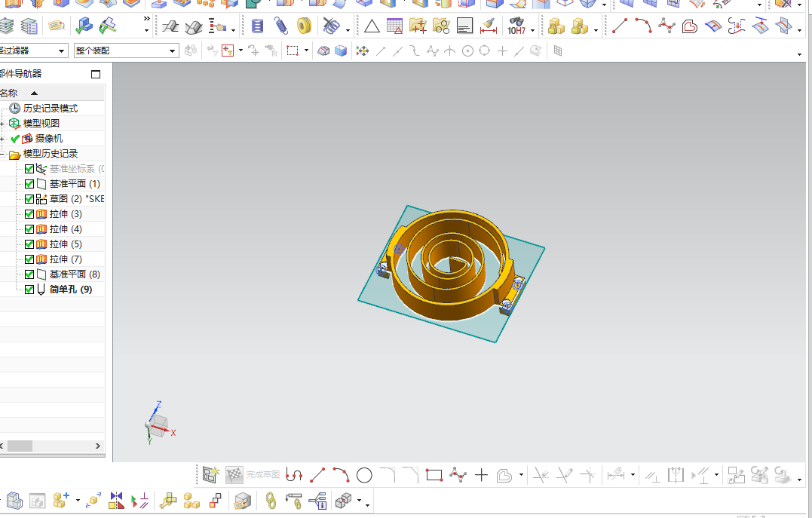The height and width of the screenshot is (518, 812).
Task: Toggle the 草图 (2) visibility checkbox
Action: pyautogui.click(x=29, y=199)
